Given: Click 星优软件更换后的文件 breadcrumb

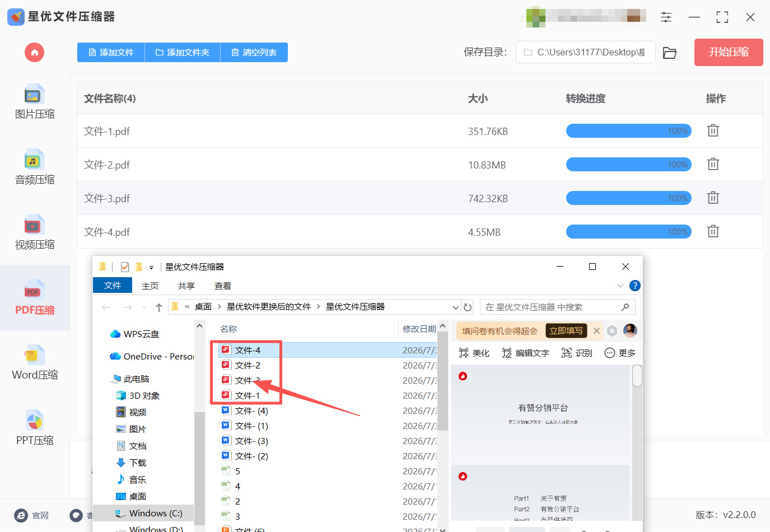Looking at the screenshot, I should [269, 307].
